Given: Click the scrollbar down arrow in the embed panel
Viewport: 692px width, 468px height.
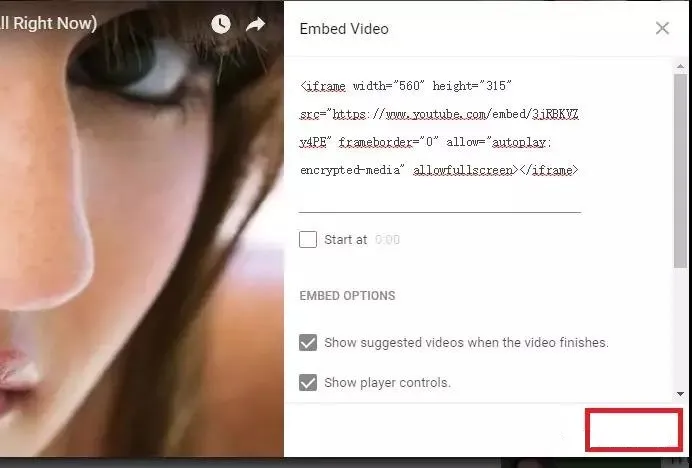Looking at the screenshot, I should tap(680, 394).
